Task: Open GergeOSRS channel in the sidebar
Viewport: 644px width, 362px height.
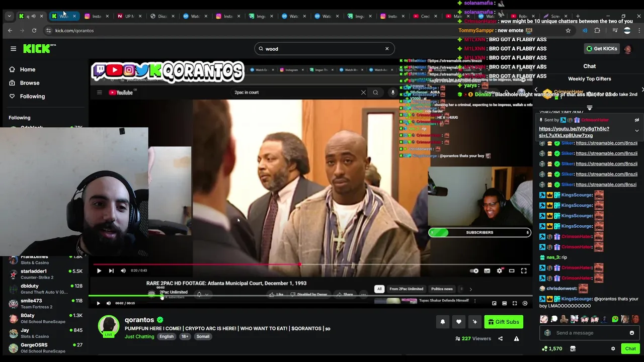Action: tap(45, 347)
